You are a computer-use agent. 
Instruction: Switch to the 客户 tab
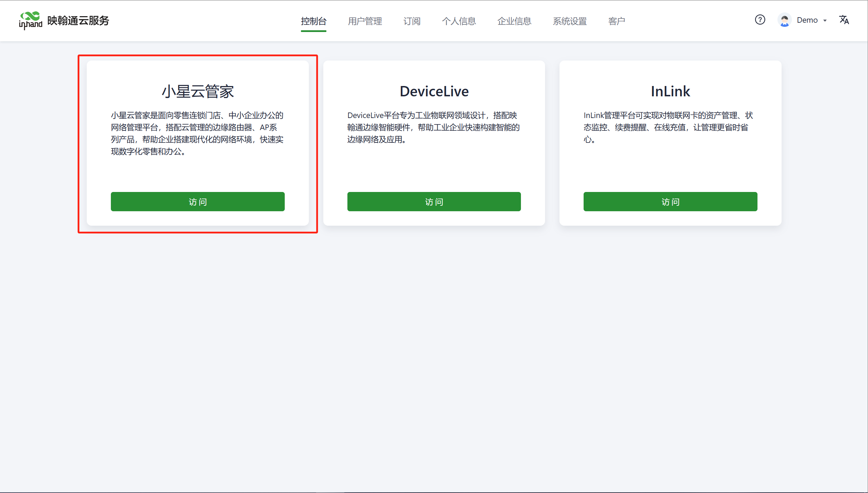point(617,21)
